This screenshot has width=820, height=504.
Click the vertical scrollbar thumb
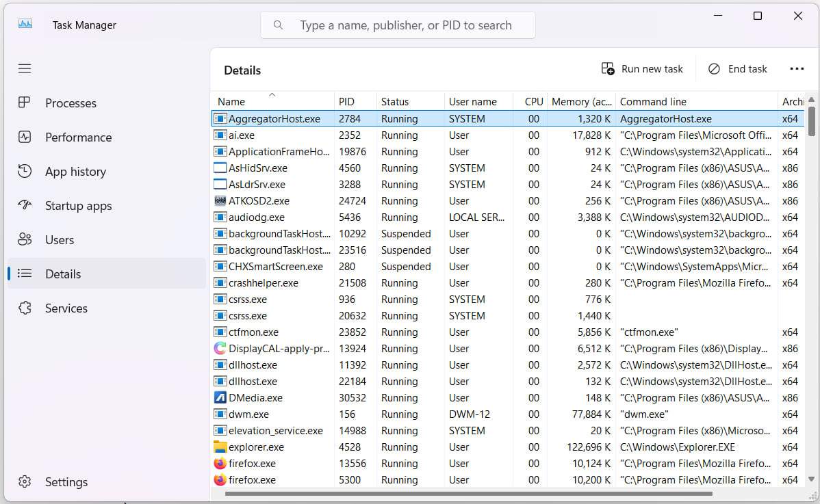click(x=811, y=120)
